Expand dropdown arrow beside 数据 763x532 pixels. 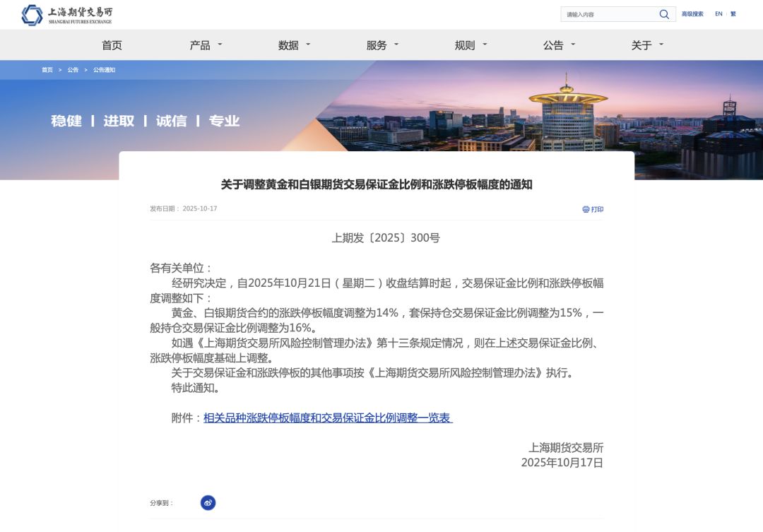[x=308, y=45]
